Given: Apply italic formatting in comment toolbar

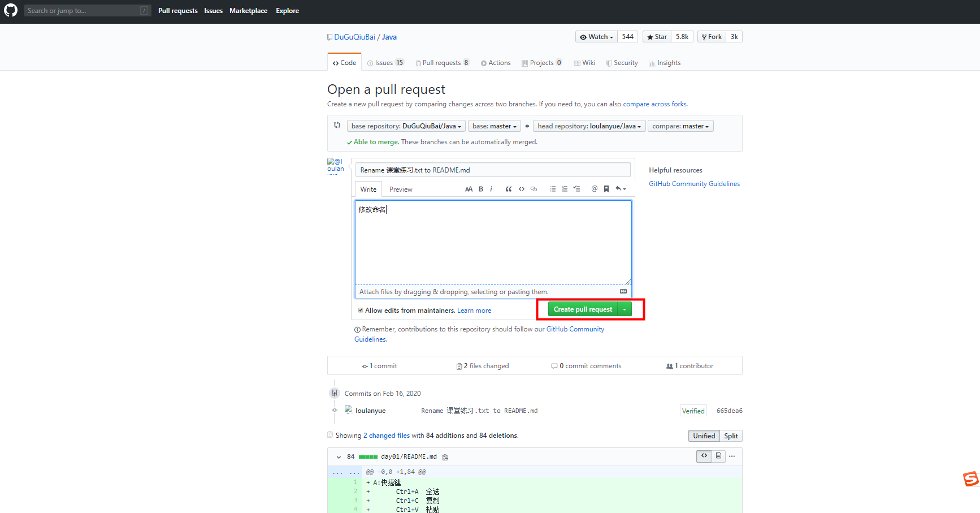Looking at the screenshot, I should pyautogui.click(x=491, y=189).
